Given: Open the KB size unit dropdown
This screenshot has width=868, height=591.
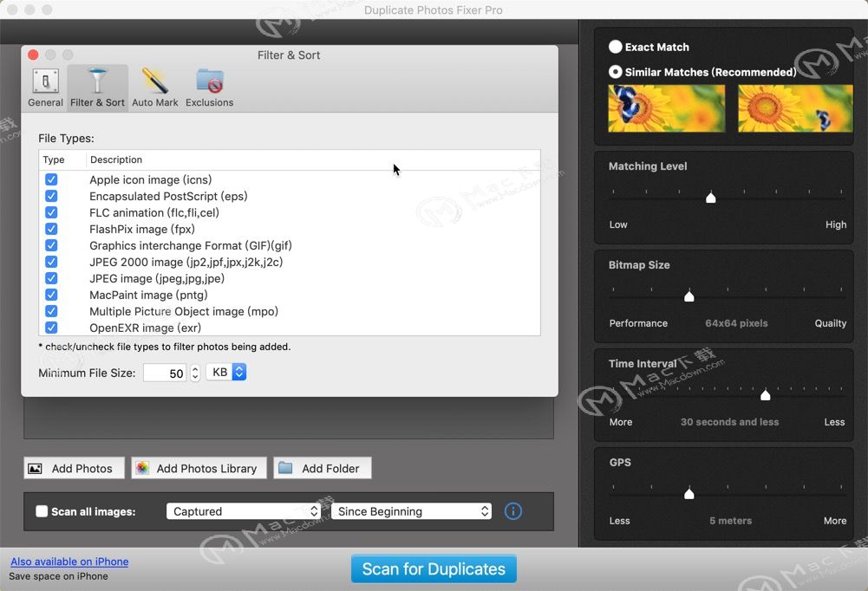Looking at the screenshot, I should tap(226, 373).
